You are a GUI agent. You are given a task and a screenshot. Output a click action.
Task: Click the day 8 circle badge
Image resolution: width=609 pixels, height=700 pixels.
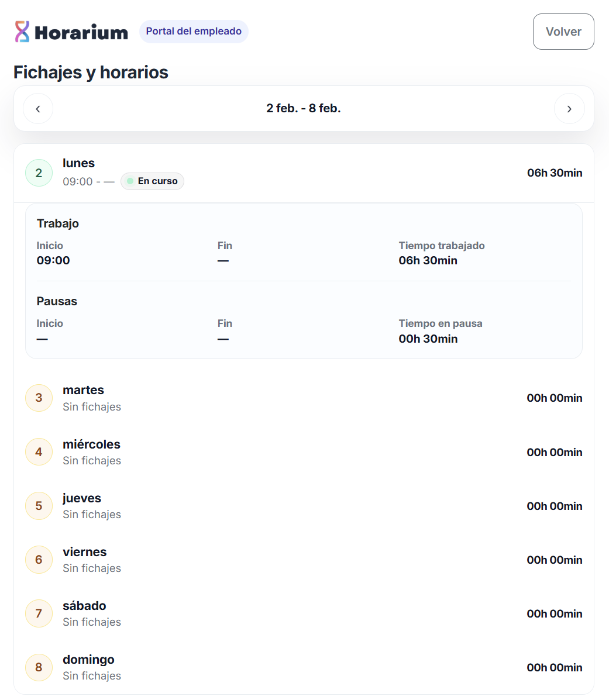(39, 667)
